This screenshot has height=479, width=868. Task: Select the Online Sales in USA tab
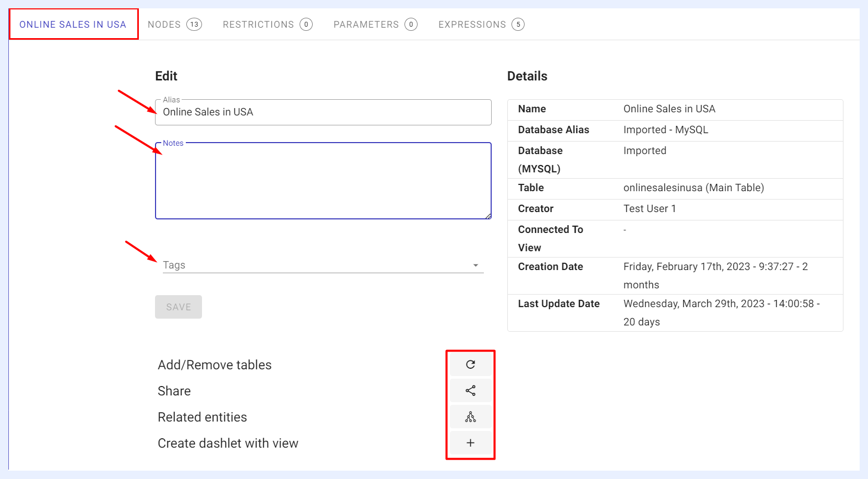tap(73, 25)
